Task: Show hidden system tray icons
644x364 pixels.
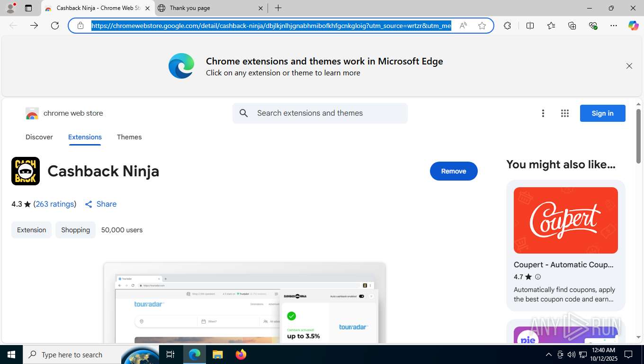Action: pyautogui.click(x=549, y=355)
